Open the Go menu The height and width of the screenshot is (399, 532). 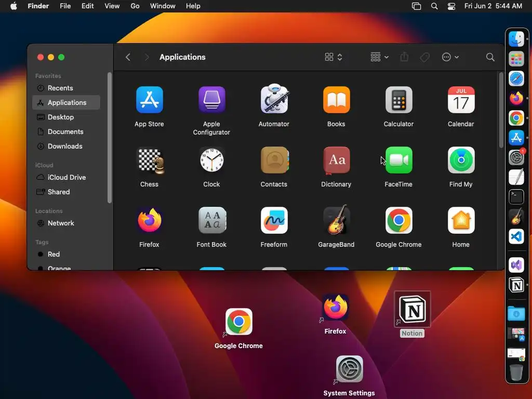coord(135,6)
